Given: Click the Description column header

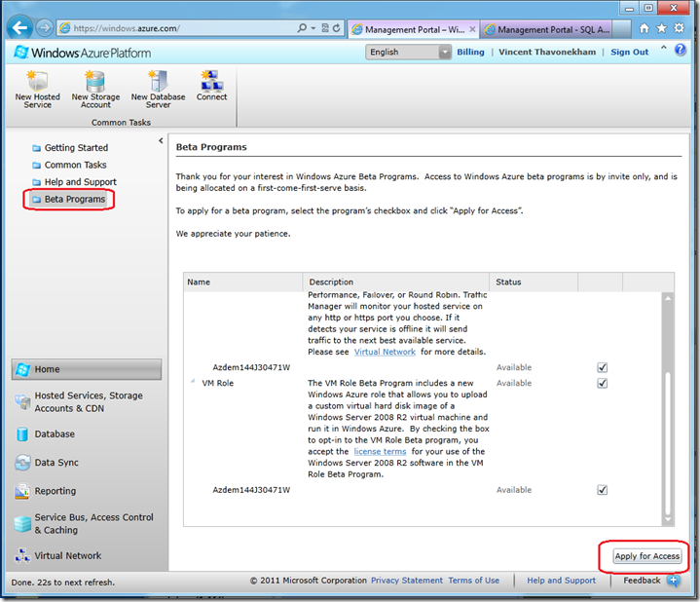Looking at the screenshot, I should pyautogui.click(x=396, y=282).
